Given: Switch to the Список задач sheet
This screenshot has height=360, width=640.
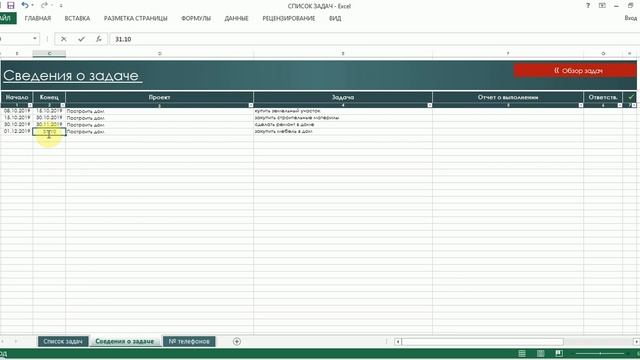Looking at the screenshot, I should click(x=63, y=341).
